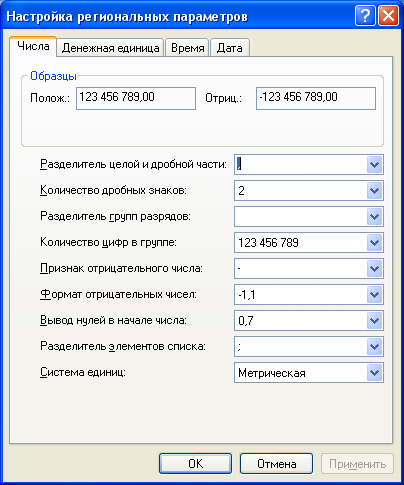The width and height of the screenshot is (404, 485).
Task: Expand the Признак отрицательного числа dropdown
Action: click(x=374, y=268)
